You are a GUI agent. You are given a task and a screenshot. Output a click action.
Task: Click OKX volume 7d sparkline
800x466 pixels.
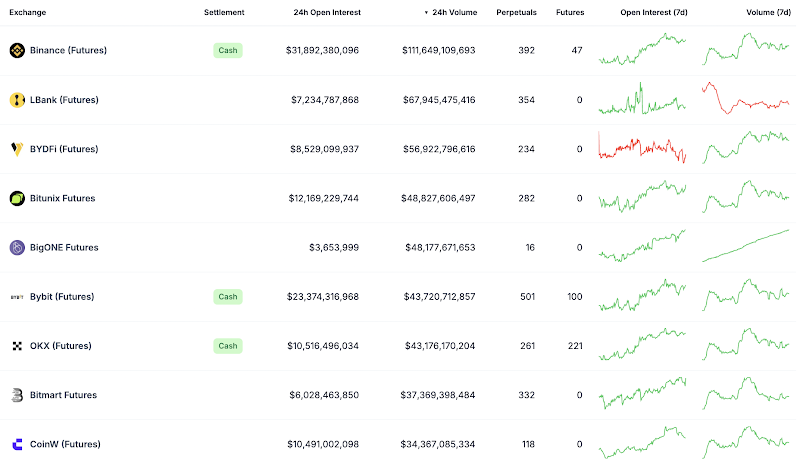746,345
